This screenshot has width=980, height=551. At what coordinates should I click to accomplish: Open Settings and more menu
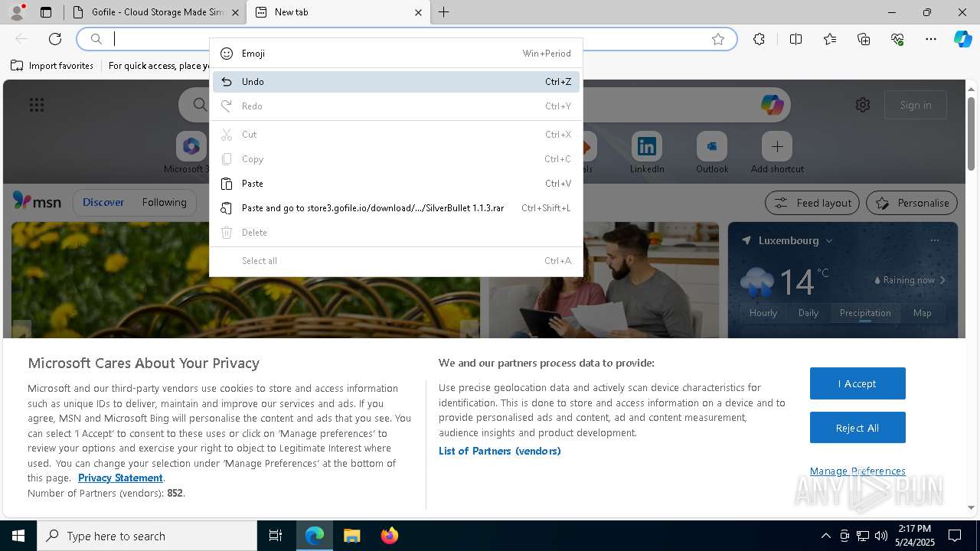pos(931,39)
